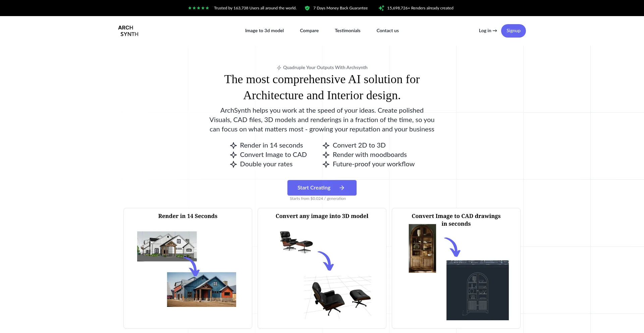Click the Start Creating button
The image size is (644, 333).
[x=322, y=188]
